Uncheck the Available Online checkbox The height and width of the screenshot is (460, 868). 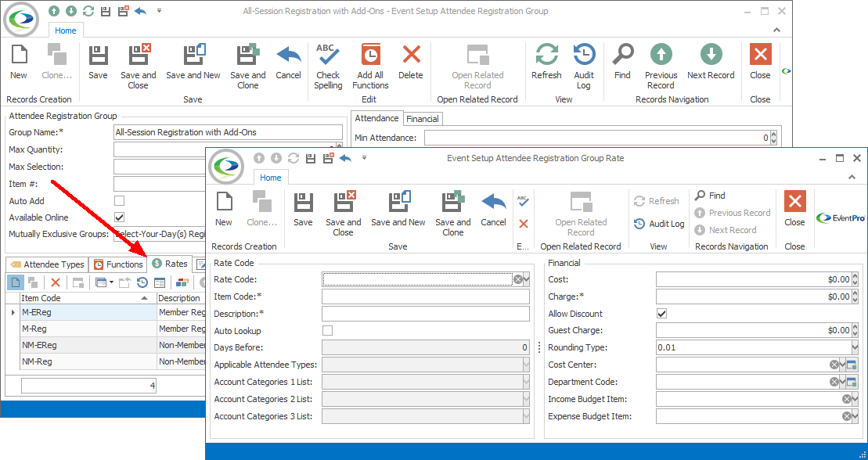(x=119, y=217)
